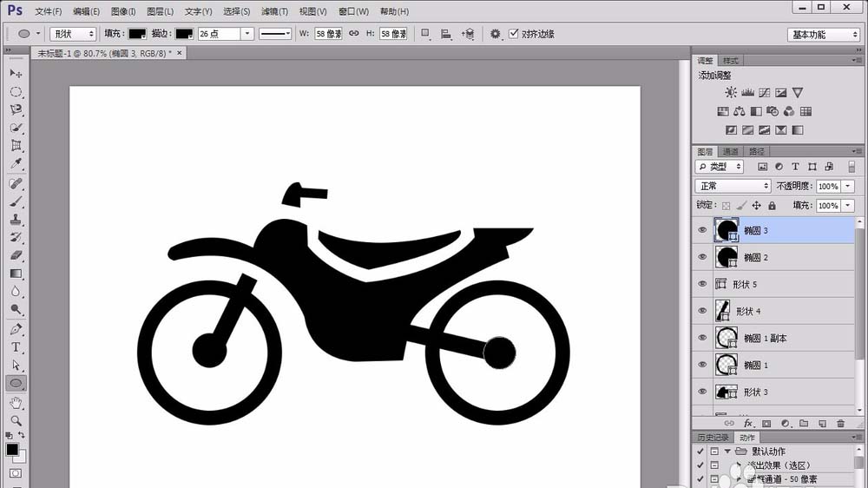
Task: Select the Ellipse shape tool
Action: pyautogui.click(x=16, y=383)
